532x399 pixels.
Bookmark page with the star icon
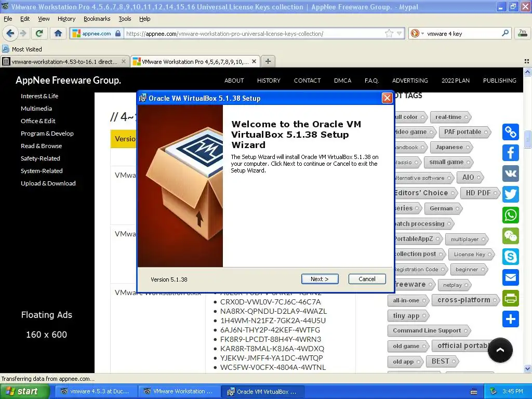click(x=389, y=33)
